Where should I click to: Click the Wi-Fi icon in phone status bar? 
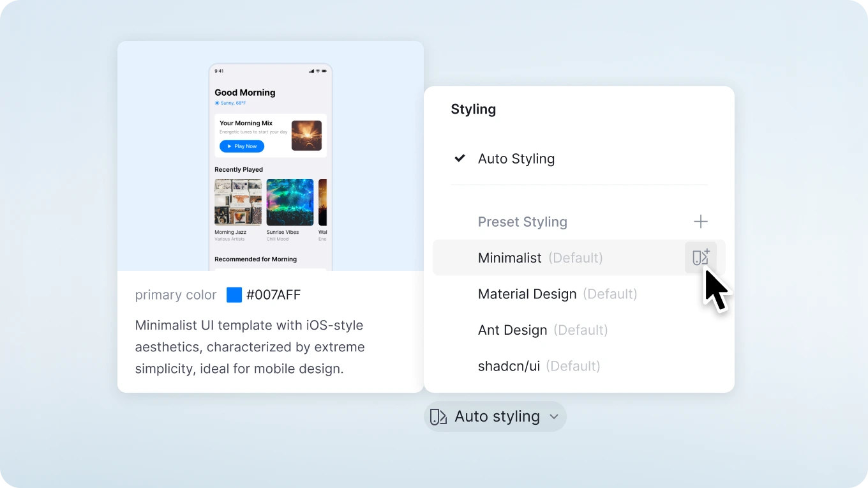[x=318, y=71]
